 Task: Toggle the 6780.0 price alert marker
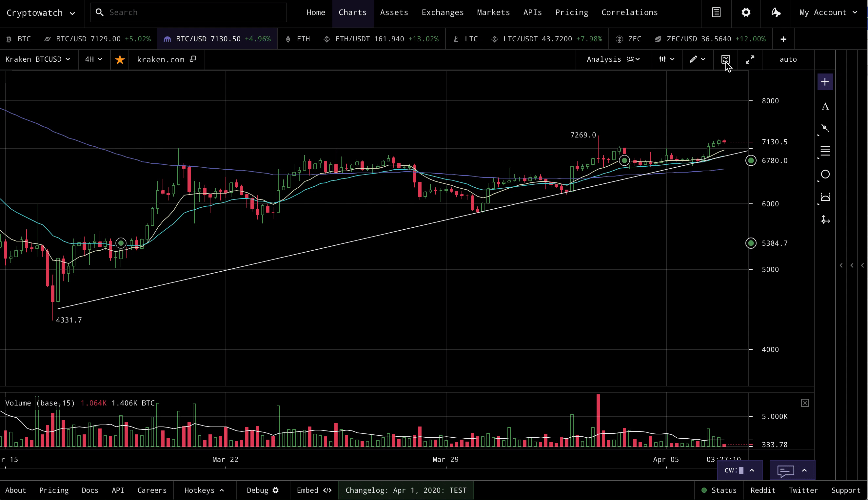tap(751, 160)
